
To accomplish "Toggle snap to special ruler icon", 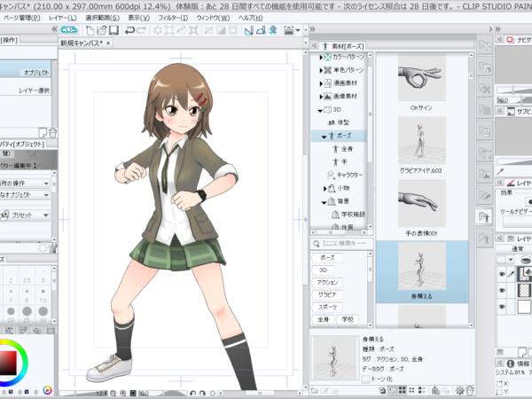I will click(x=261, y=30).
